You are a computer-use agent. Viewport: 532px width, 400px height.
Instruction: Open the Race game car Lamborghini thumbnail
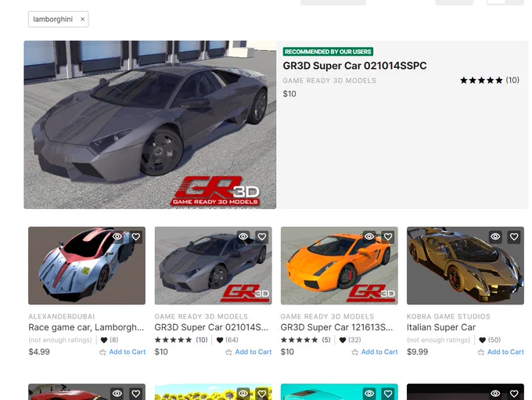[87, 265]
